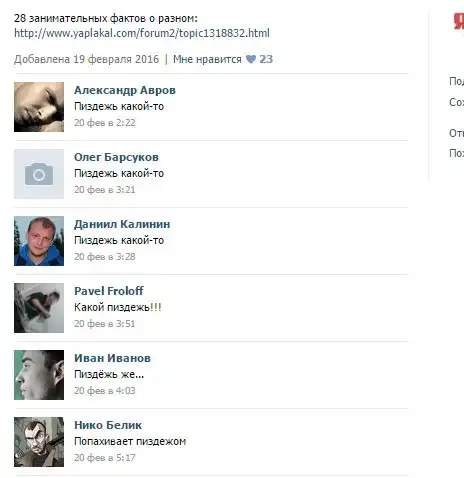Viewport: 464px width, 478px height.
Task: Open Нико Белик's cartoon avatar
Action: click(x=39, y=442)
